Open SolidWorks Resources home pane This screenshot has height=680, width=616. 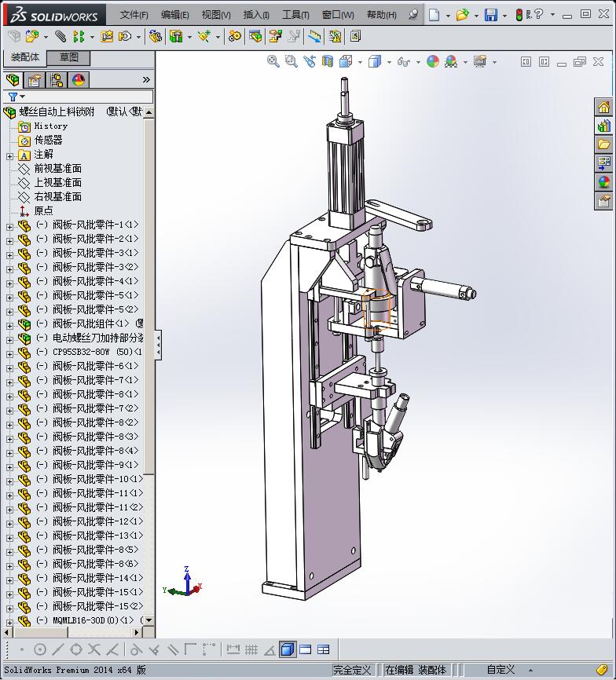[x=603, y=107]
